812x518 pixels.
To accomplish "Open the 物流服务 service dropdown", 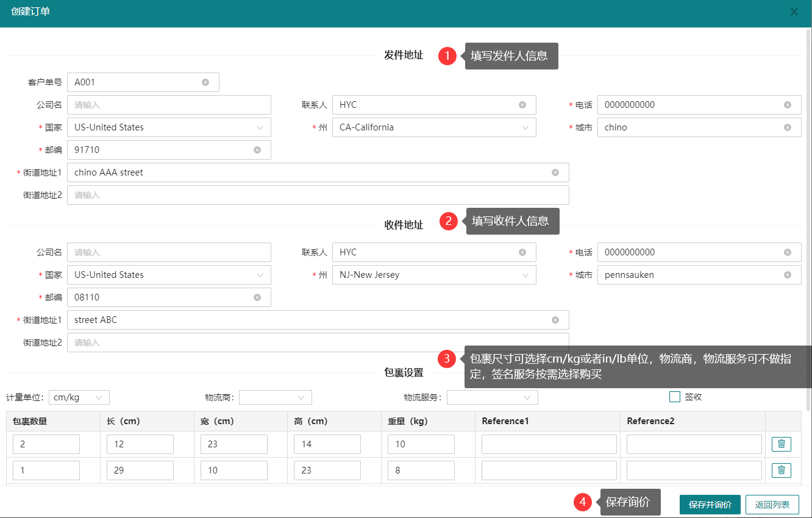I will pyautogui.click(x=492, y=397).
